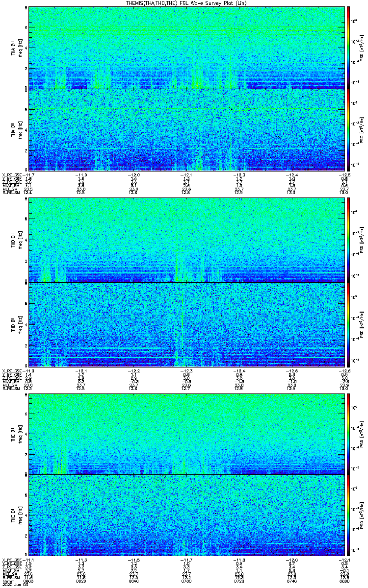Click the THD B-perpendicular color bar

pos(349,240)
